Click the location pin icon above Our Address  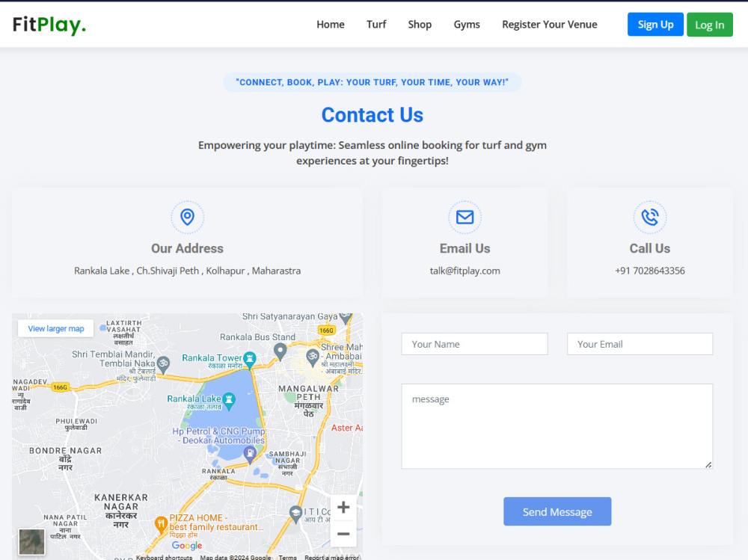(188, 217)
